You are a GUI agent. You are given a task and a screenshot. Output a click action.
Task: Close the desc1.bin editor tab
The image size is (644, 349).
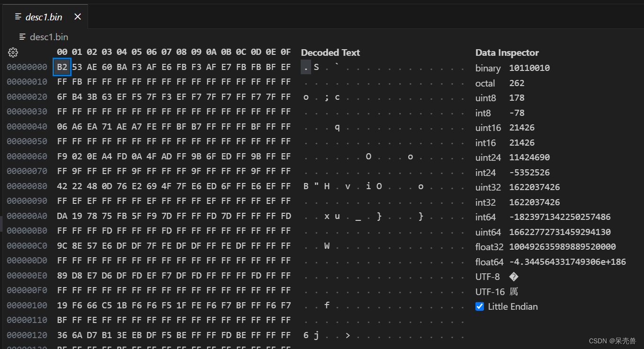78,17
